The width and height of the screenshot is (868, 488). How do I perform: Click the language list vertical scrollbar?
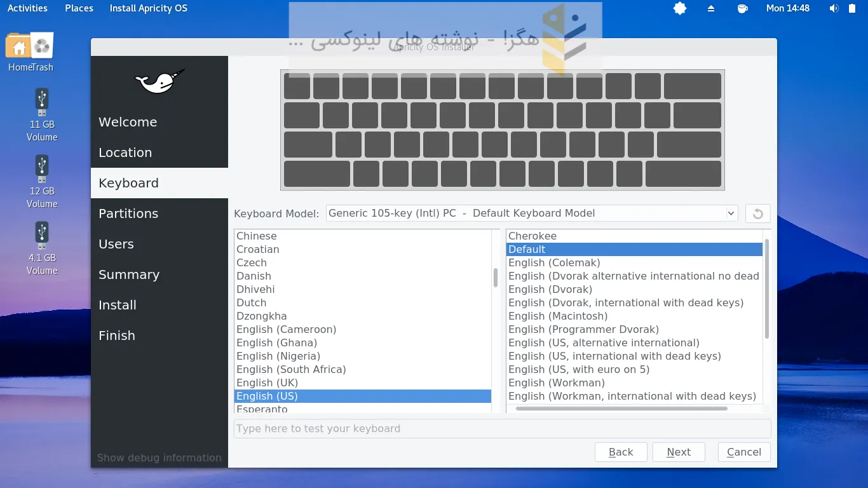coord(496,278)
